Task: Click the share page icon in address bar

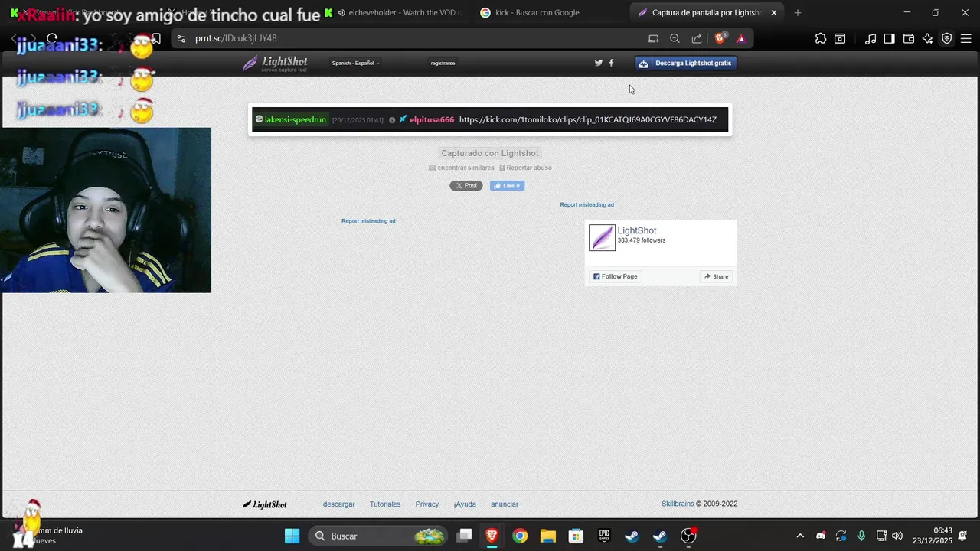Action: [x=696, y=38]
